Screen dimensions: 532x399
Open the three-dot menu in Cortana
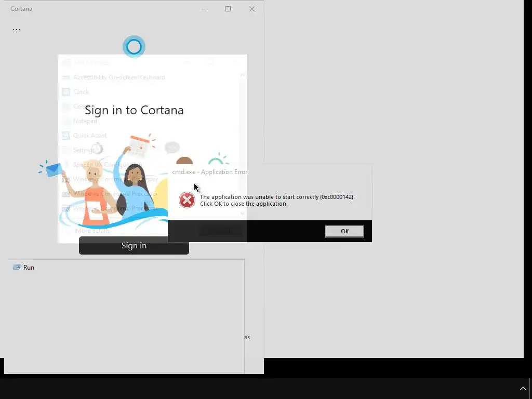click(16, 30)
